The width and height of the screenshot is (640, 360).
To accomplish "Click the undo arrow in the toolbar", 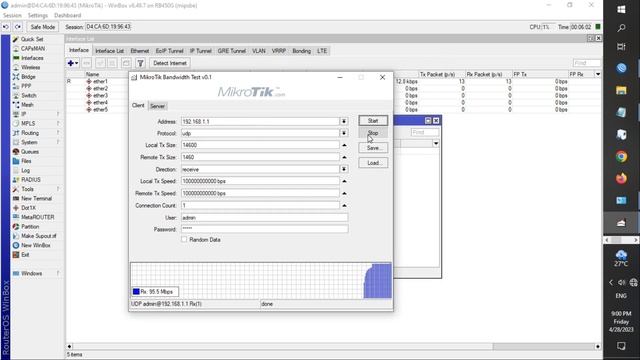I will tap(6, 27).
